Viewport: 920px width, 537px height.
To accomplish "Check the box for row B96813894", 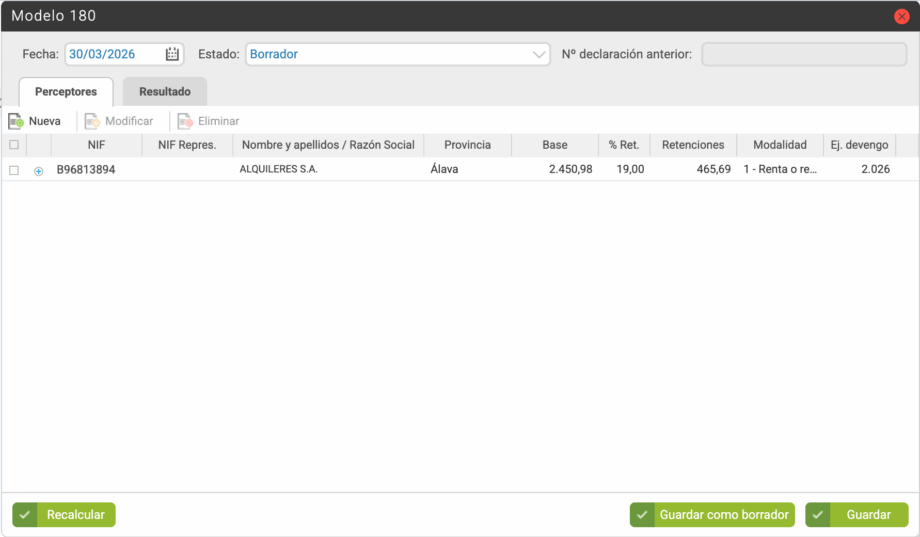I will coord(14,170).
